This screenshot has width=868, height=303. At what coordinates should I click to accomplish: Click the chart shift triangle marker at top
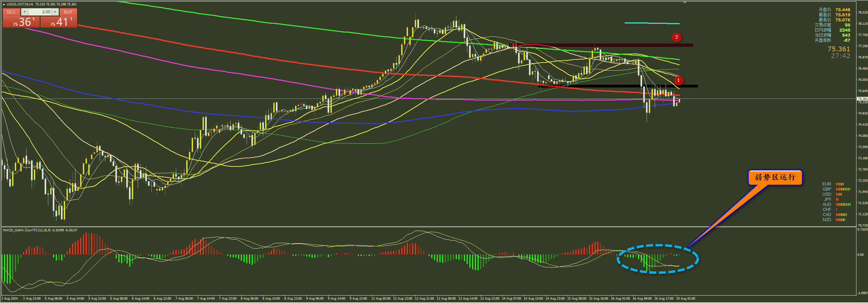[x=685, y=2]
